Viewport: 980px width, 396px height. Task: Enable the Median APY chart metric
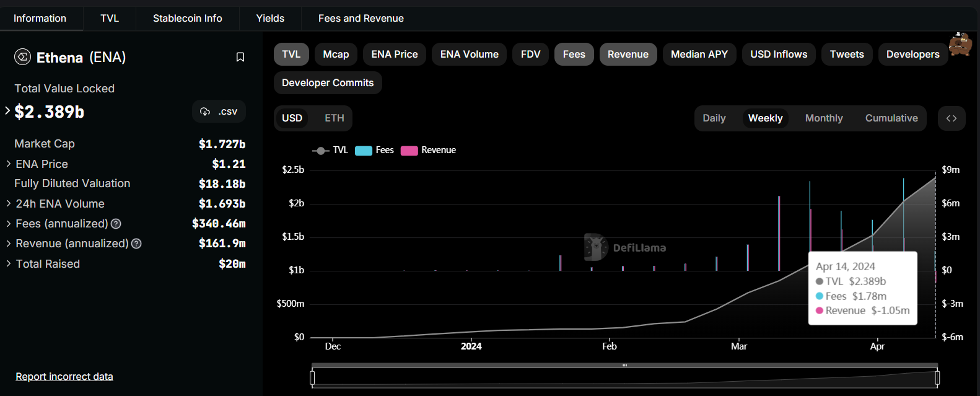(699, 55)
